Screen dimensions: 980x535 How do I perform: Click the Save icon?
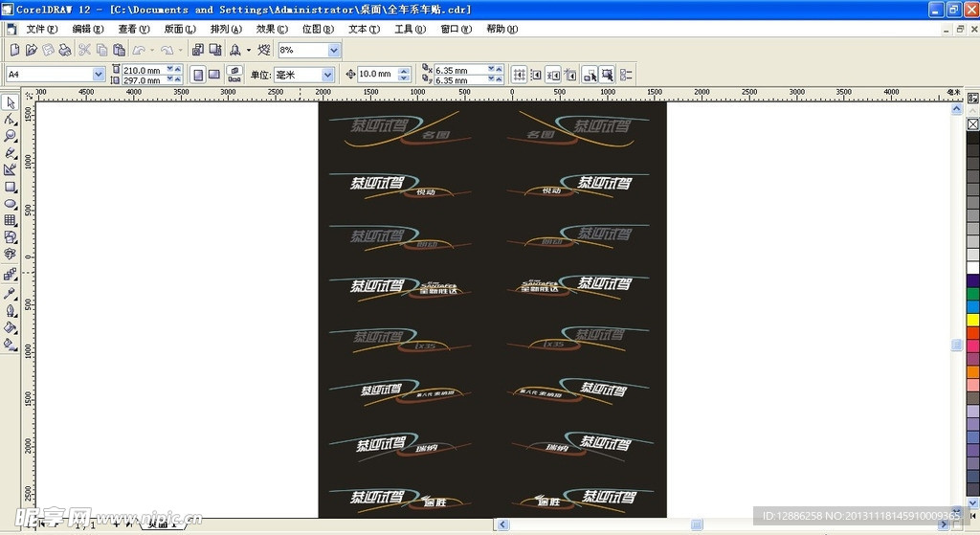[48, 50]
